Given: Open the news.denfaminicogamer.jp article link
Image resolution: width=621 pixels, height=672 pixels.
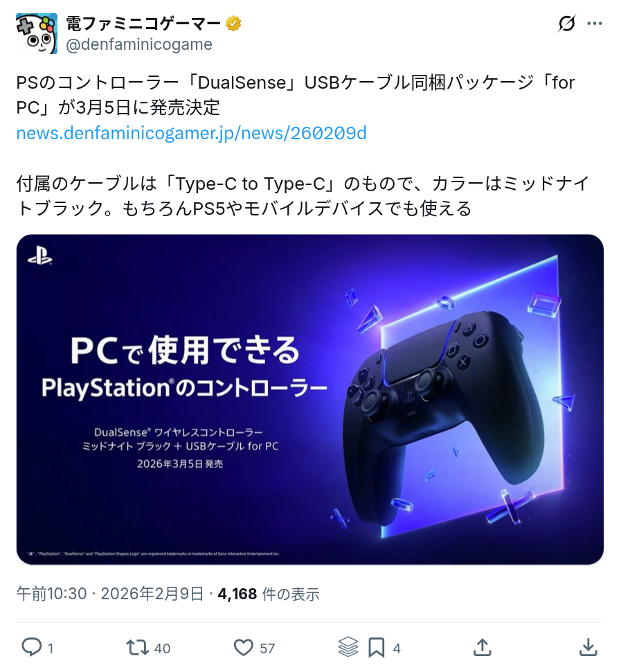Looking at the screenshot, I should coord(192,133).
